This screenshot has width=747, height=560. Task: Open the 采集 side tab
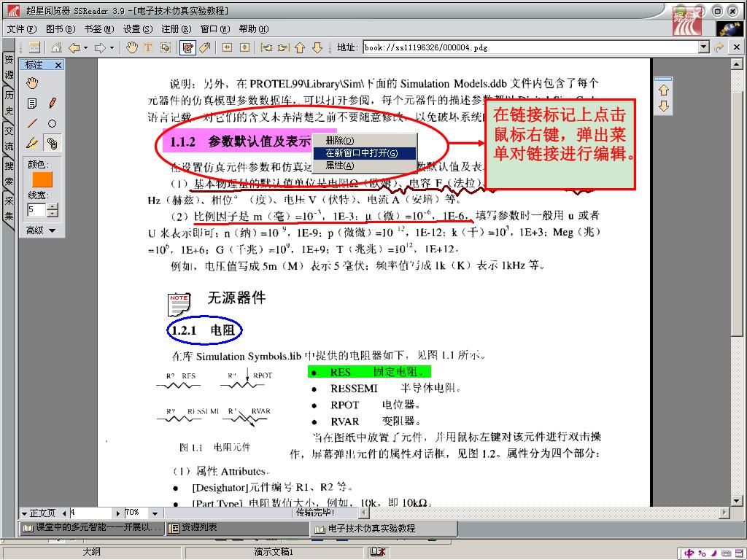[9, 208]
